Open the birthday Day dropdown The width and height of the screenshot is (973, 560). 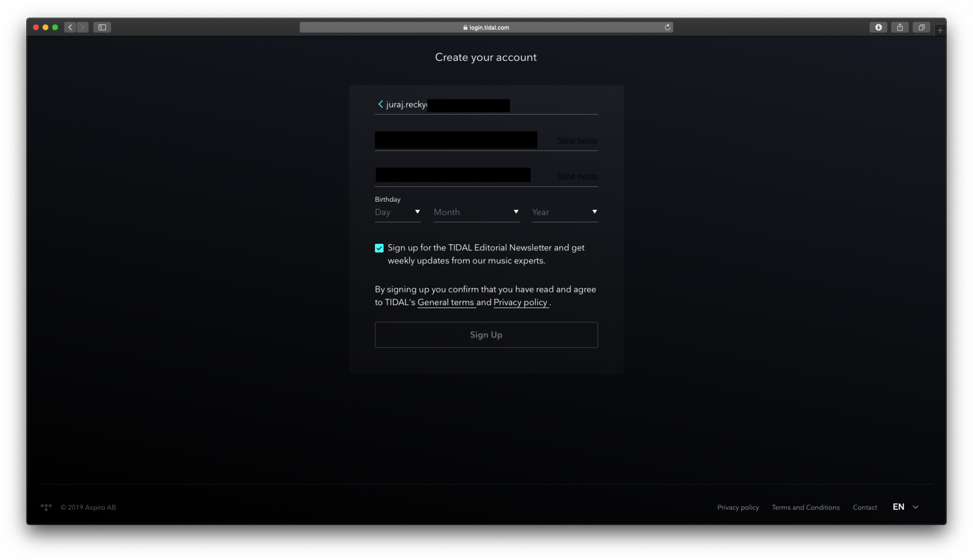(398, 212)
